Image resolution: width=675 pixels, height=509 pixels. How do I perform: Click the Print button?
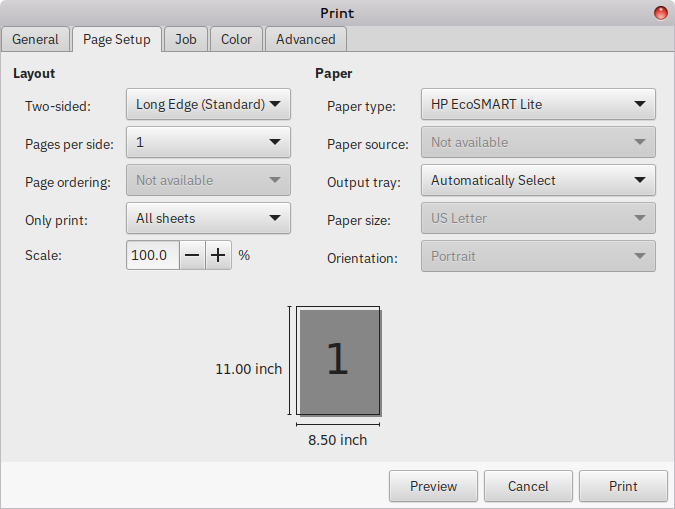[623, 486]
